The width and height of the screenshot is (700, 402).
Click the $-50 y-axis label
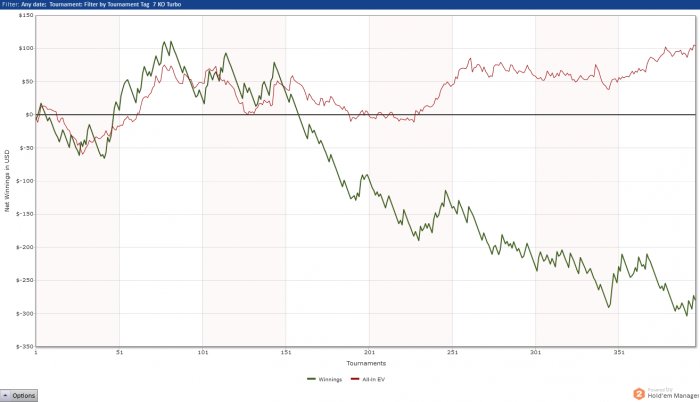pyautogui.click(x=26, y=148)
